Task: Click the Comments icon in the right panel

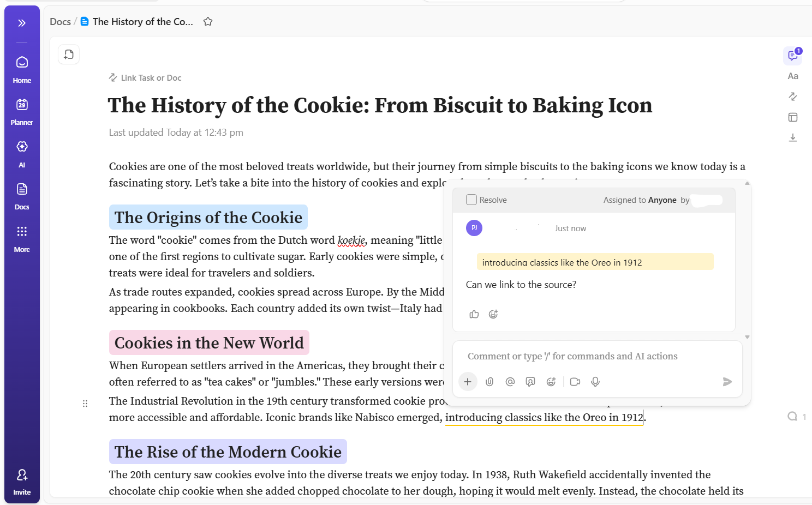Action: click(792, 55)
